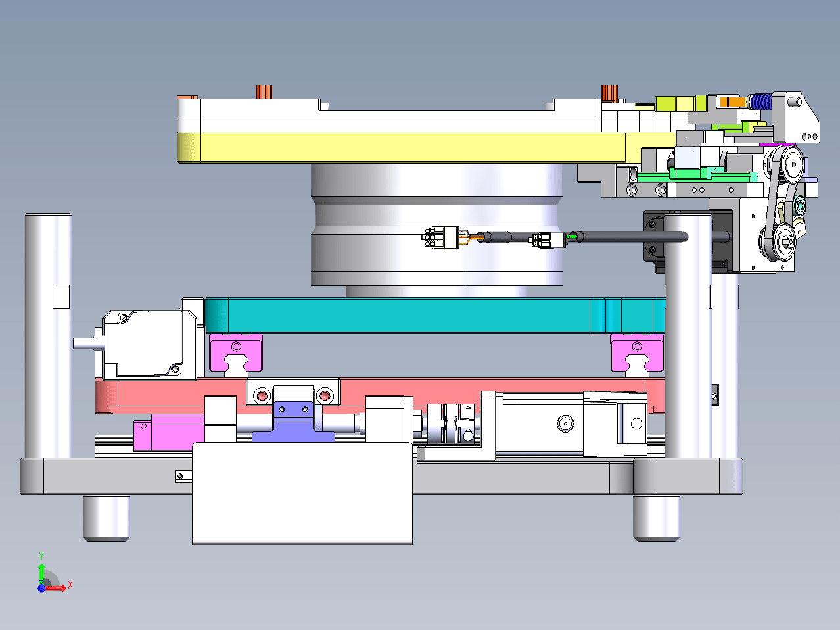Select the left support foot under the base
Image resolution: width=840 pixels, height=630 pixels.
(x=106, y=518)
